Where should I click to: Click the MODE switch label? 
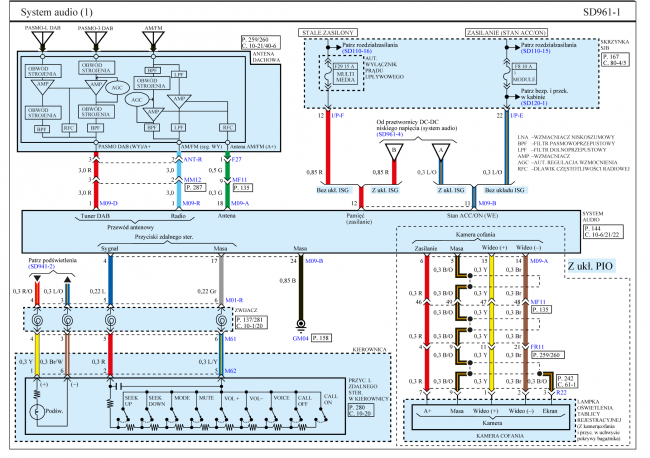[182, 398]
